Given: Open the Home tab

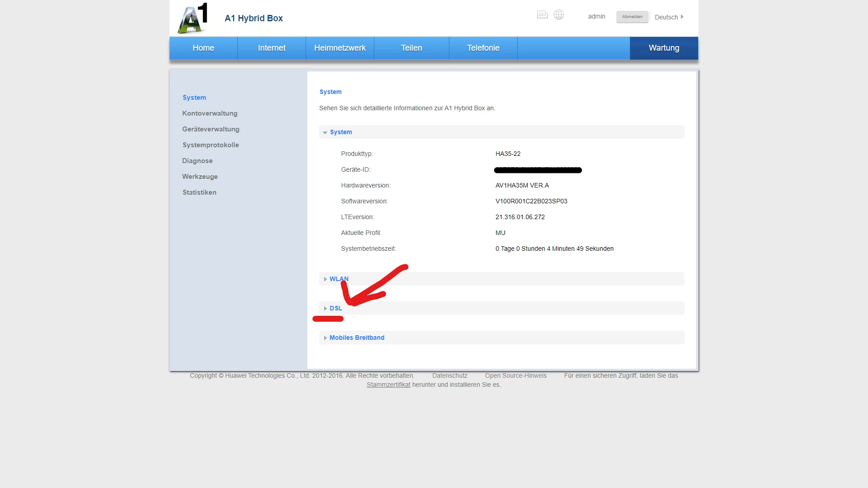Looking at the screenshot, I should [x=203, y=48].
